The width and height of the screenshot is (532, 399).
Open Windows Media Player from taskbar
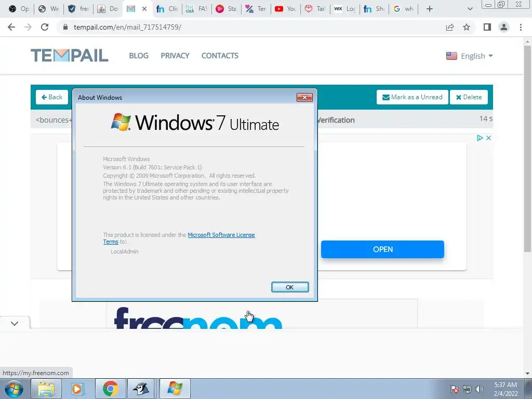78,389
